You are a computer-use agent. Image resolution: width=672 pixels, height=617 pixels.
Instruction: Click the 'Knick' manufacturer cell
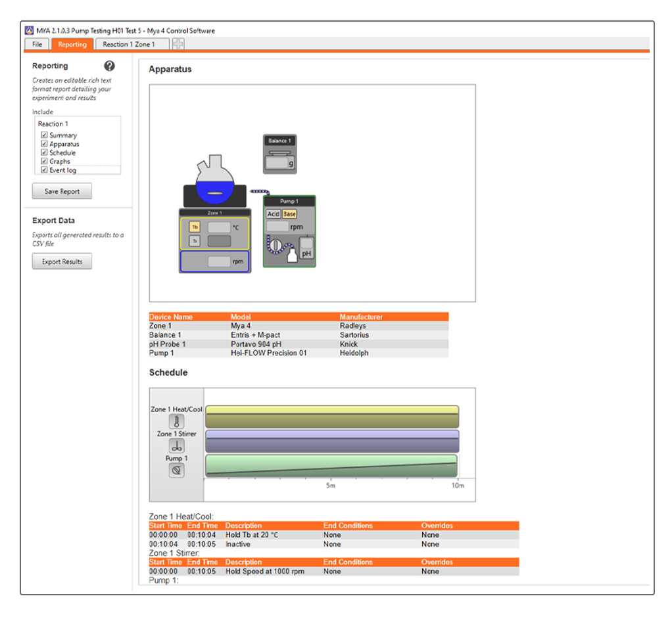coord(349,344)
